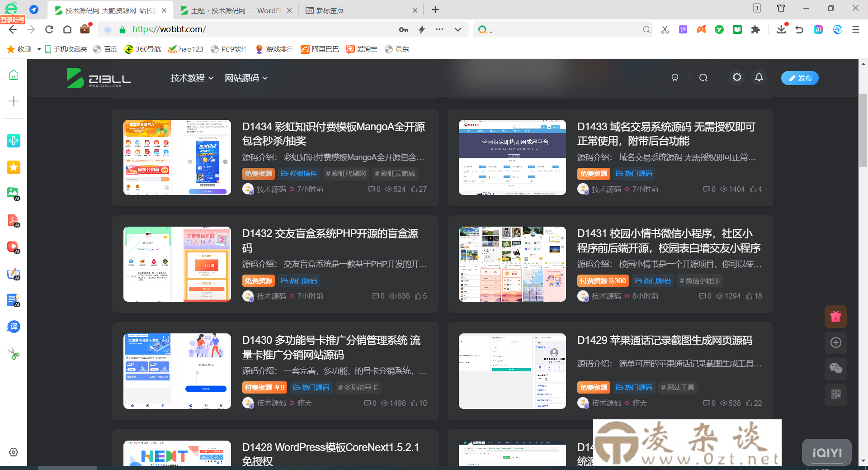This screenshot has height=470, width=868.
Task: Click the saved password key icon
Action: (404, 29)
